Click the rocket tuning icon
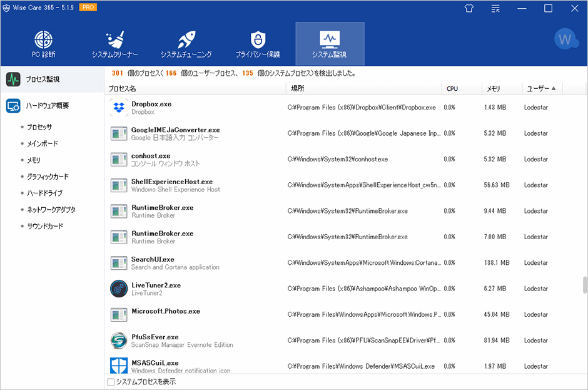588x390 pixels. pos(186,39)
